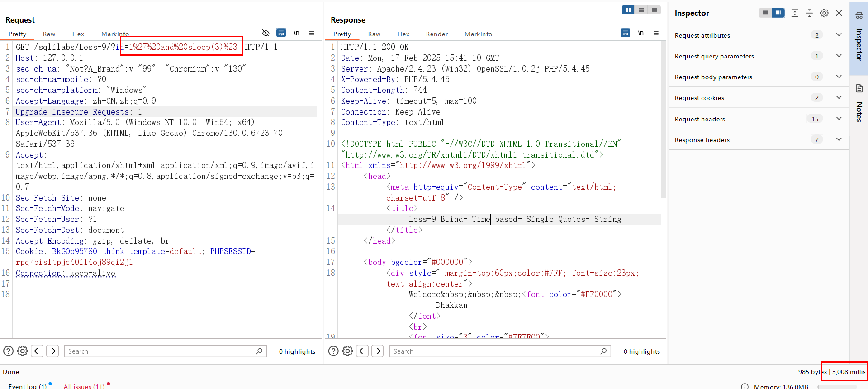Open the Notes side tab
868x389 pixels.
(x=859, y=105)
